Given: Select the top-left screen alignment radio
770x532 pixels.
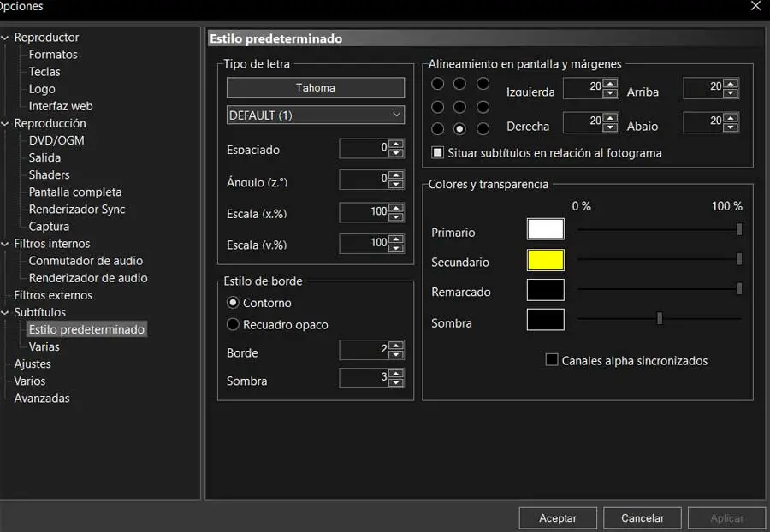Looking at the screenshot, I should click(x=438, y=84).
